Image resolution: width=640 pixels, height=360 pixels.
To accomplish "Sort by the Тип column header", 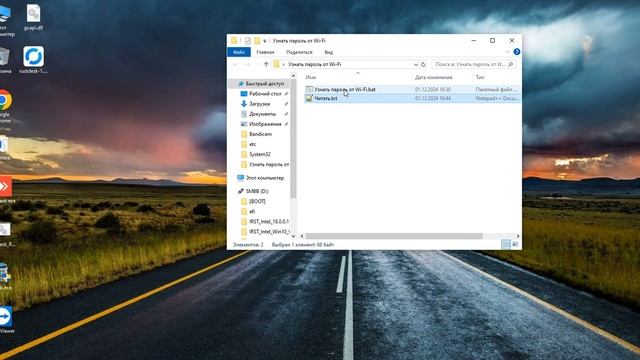I will point(480,77).
